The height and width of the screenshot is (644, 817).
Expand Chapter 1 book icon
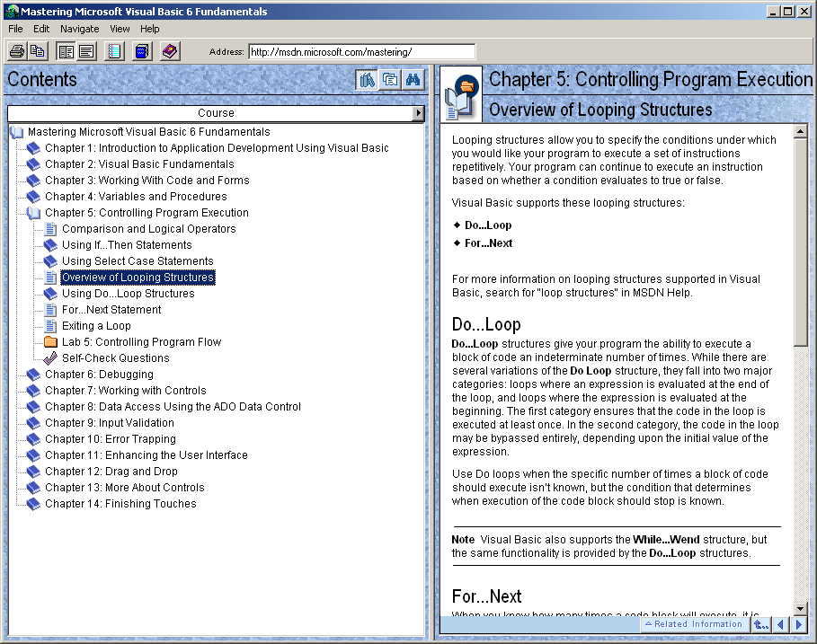33,148
